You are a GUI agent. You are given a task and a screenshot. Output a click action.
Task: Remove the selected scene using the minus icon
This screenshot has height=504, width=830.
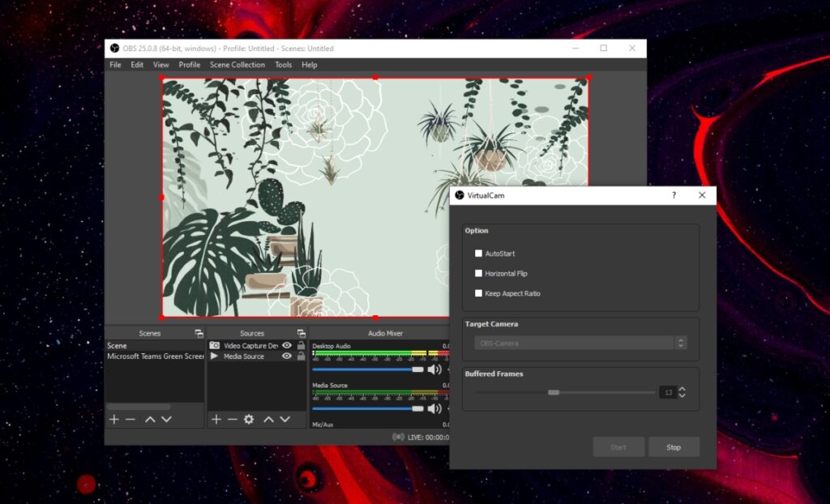coord(130,419)
